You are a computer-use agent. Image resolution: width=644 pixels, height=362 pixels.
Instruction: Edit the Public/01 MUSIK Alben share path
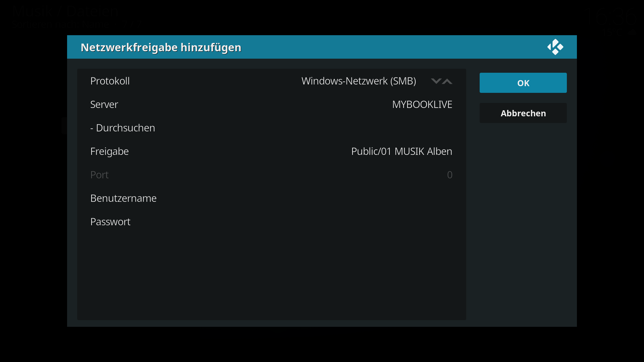401,152
